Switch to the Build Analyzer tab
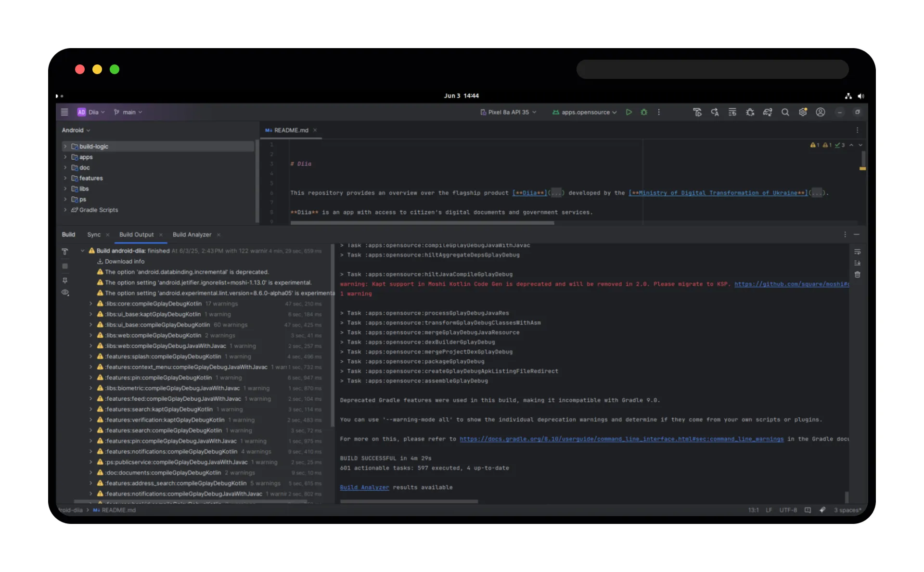This screenshot has height=572, width=924. click(192, 235)
